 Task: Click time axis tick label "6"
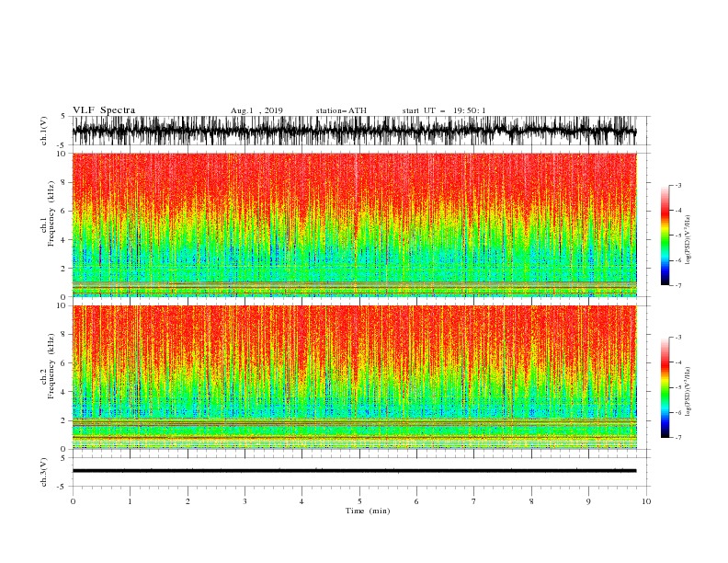(x=416, y=501)
